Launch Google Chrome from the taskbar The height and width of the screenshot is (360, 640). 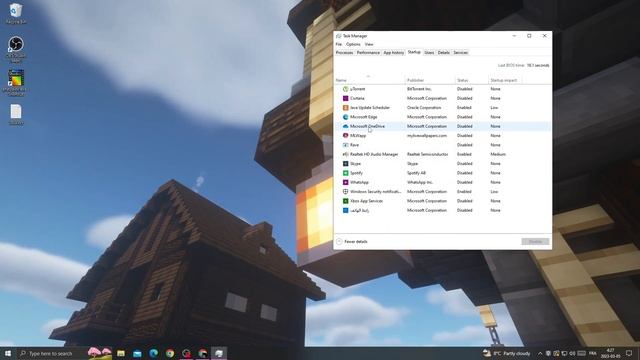coord(170,353)
